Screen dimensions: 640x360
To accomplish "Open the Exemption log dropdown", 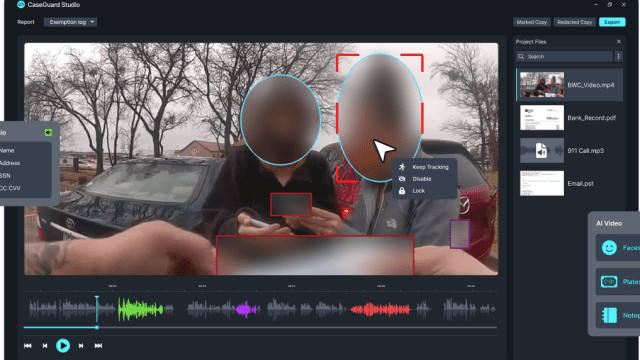I will (x=71, y=22).
